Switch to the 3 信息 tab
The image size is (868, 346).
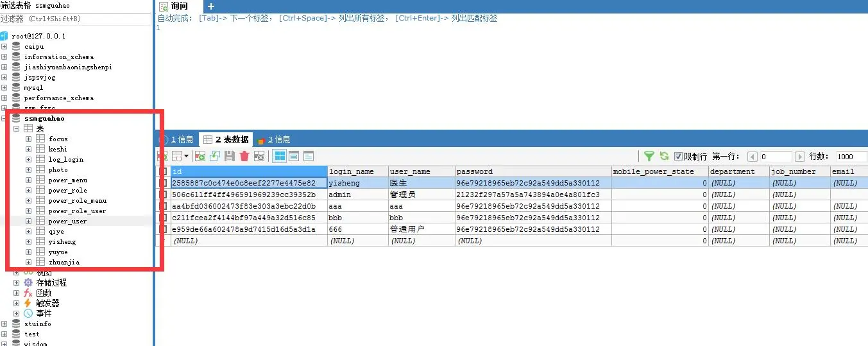point(274,139)
